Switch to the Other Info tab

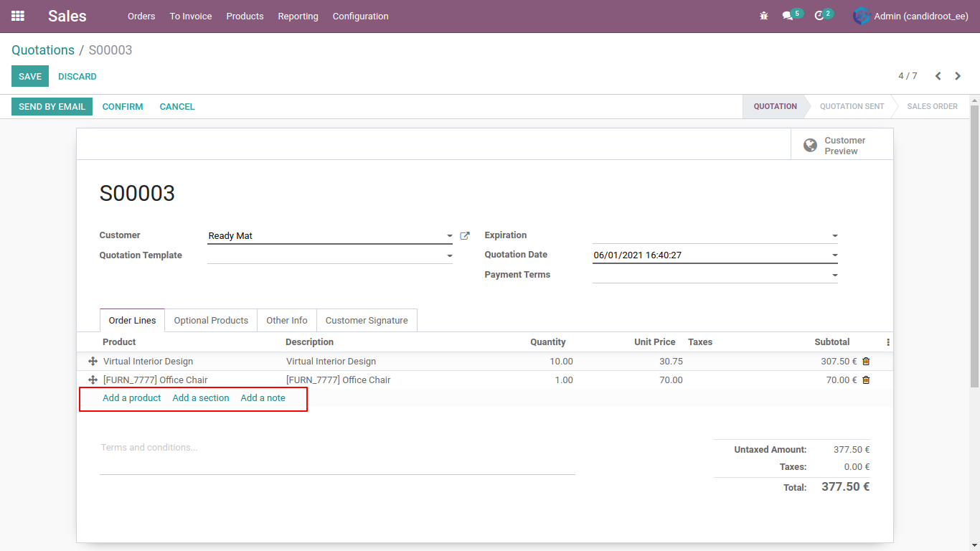(287, 321)
